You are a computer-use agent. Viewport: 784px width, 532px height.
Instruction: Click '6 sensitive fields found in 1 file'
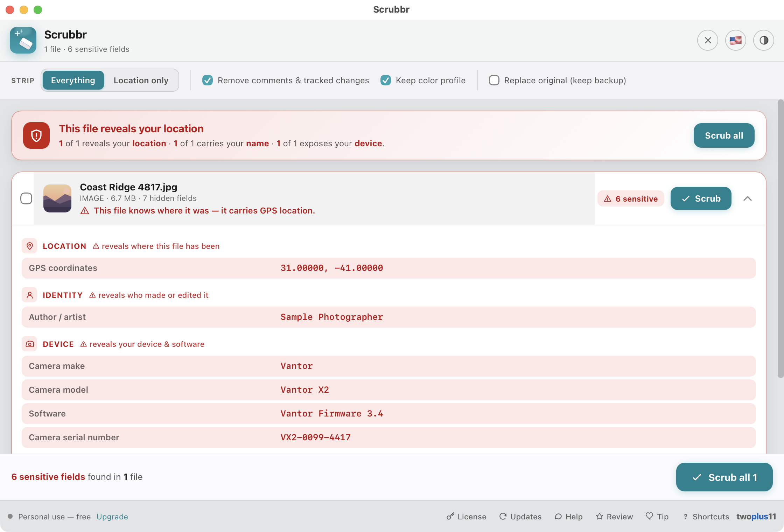[77, 477]
